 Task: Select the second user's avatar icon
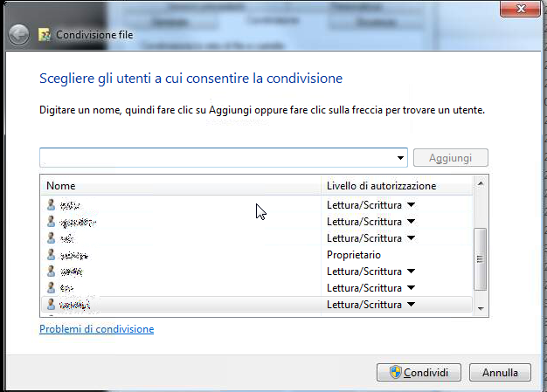pos(51,221)
